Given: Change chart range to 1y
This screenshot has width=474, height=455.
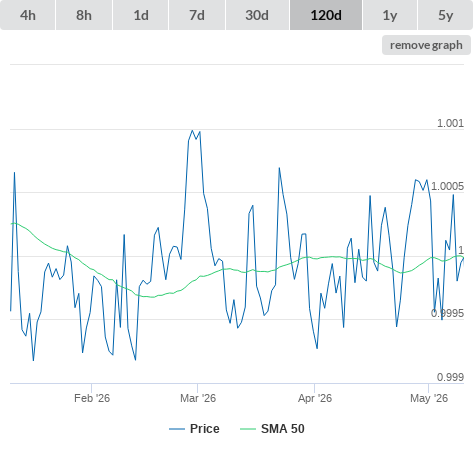Looking at the screenshot, I should pos(390,15).
